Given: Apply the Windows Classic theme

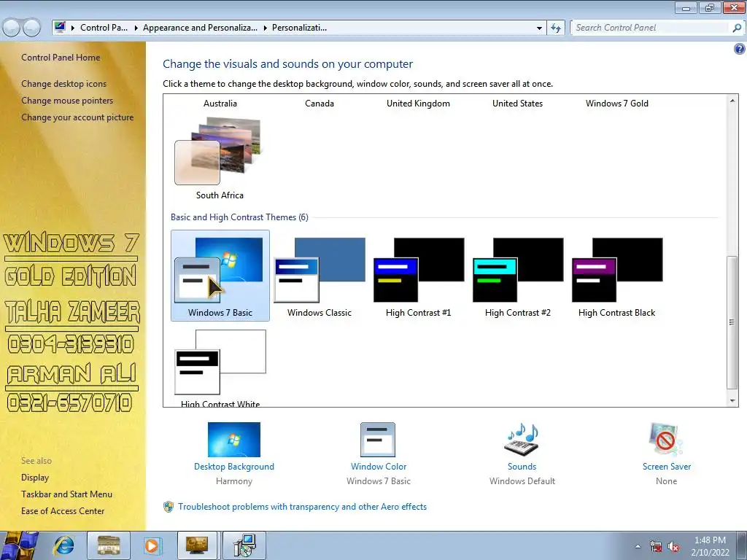Looking at the screenshot, I should point(320,276).
